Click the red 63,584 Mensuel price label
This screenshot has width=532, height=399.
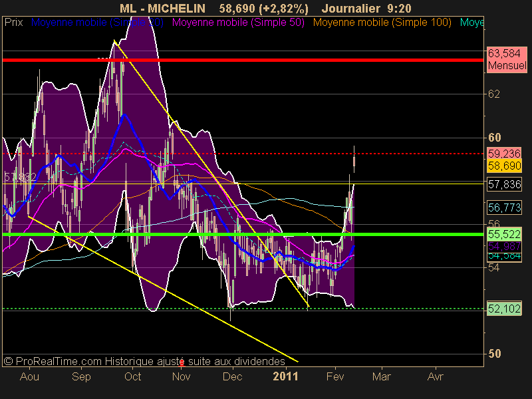[x=507, y=59]
